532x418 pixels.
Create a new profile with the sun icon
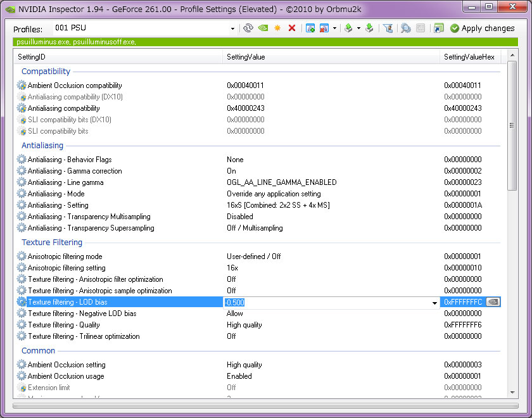[277, 28]
